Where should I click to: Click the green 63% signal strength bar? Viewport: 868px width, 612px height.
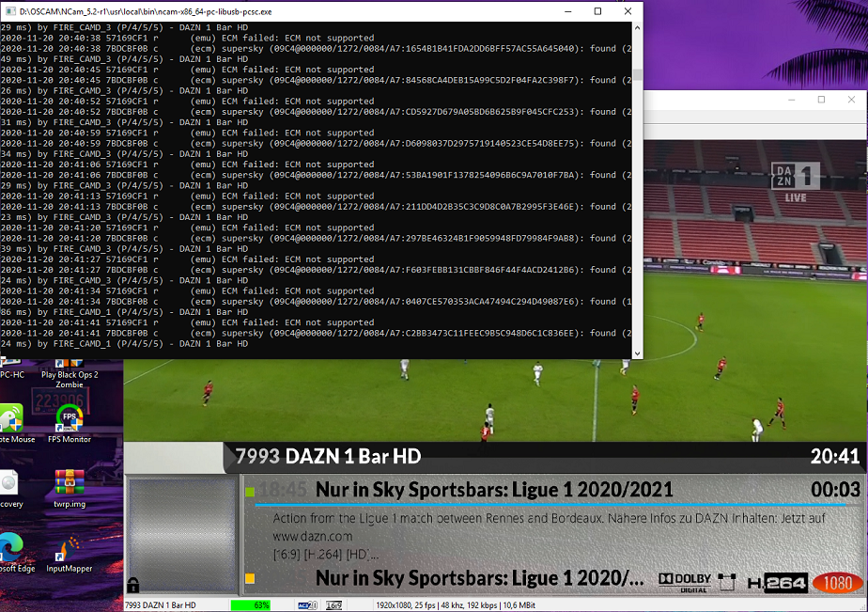pos(251,605)
